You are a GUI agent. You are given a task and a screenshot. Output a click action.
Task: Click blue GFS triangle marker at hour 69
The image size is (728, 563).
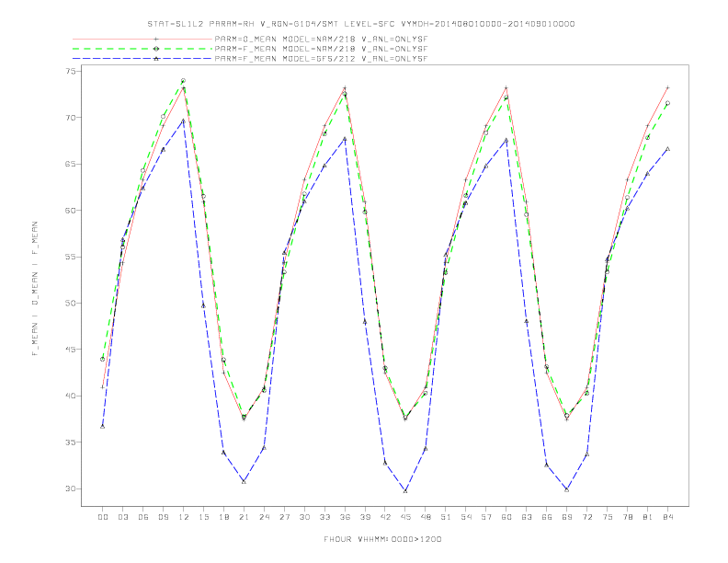tap(567, 489)
